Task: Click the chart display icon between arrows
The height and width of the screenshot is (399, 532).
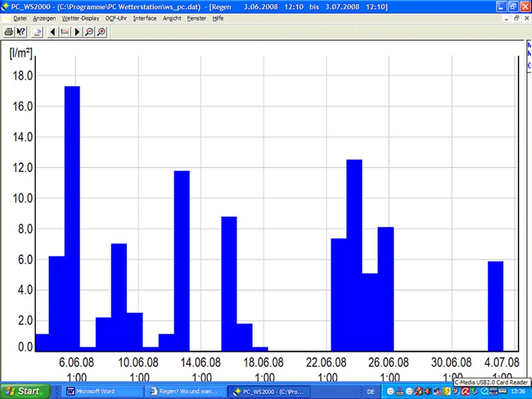Action: click(65, 31)
